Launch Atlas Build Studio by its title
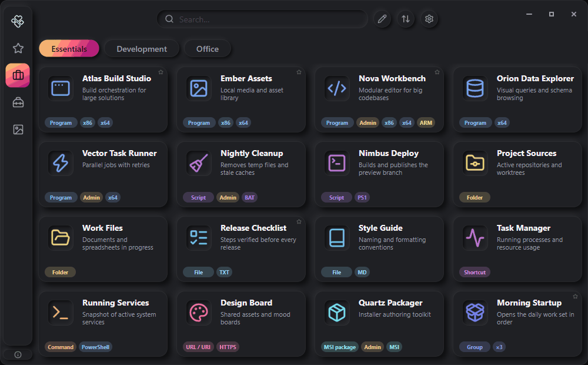588x365 pixels. tap(116, 78)
